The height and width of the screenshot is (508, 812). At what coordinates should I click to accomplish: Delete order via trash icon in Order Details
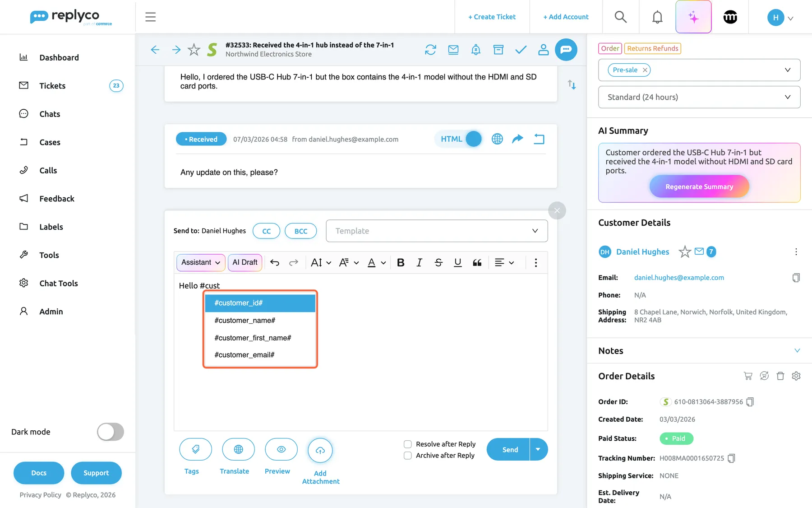780,376
